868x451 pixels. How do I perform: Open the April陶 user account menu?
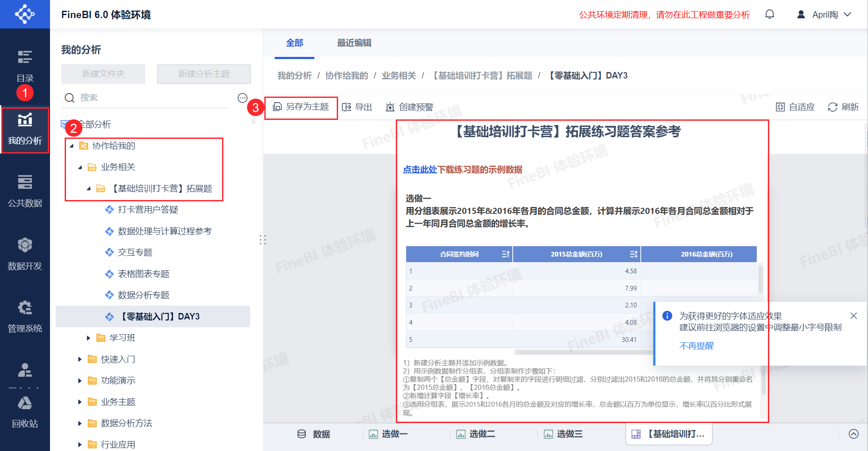(x=824, y=15)
